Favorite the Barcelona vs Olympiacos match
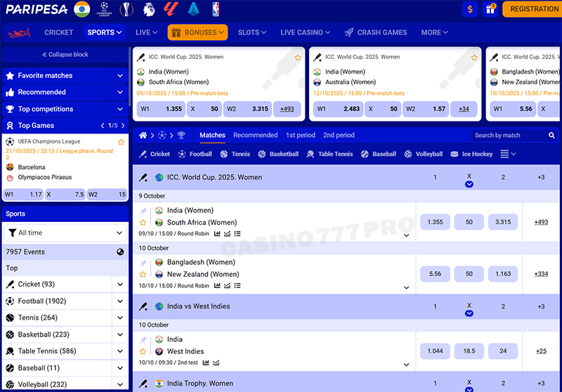 click(x=121, y=142)
